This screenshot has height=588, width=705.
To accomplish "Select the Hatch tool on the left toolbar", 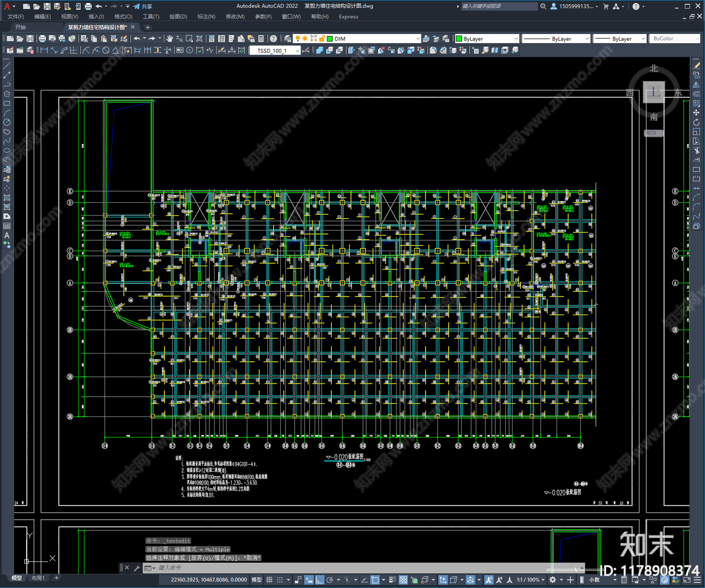I will 7,197.
